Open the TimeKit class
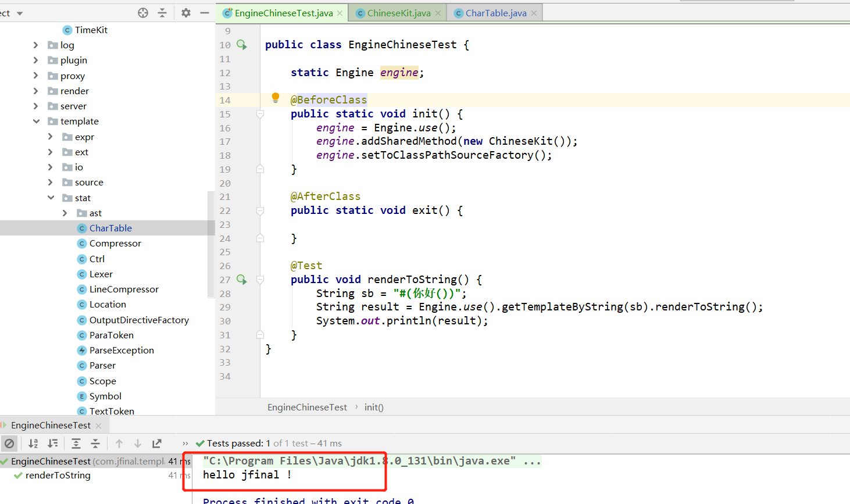Viewport: 850px width, 504px height. pos(85,30)
